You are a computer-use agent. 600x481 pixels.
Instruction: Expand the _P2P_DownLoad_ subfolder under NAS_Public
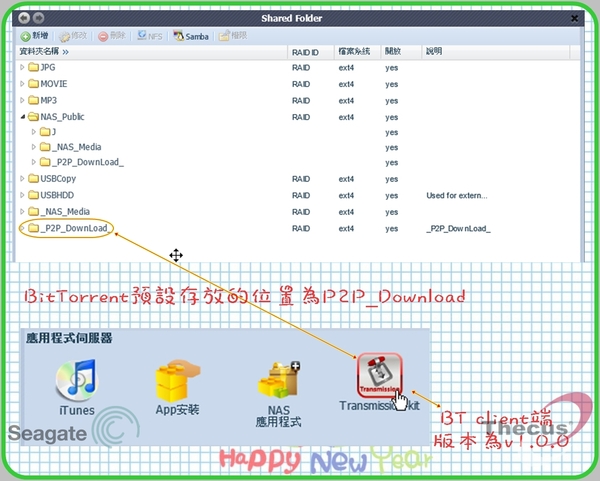click(34, 162)
